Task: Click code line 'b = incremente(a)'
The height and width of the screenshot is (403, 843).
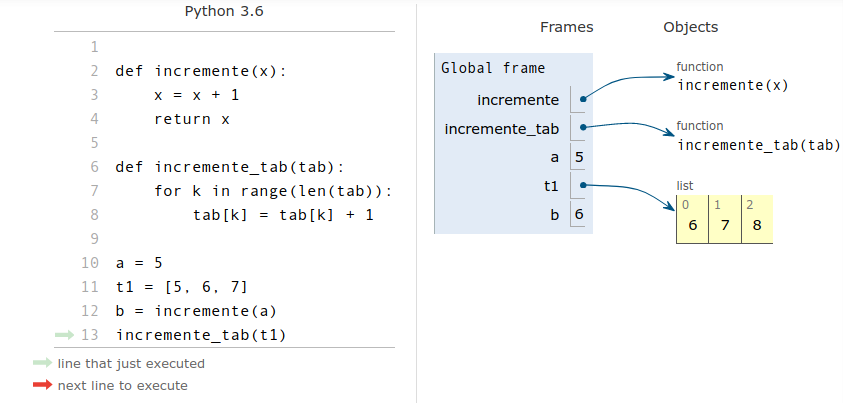Action: [196, 311]
